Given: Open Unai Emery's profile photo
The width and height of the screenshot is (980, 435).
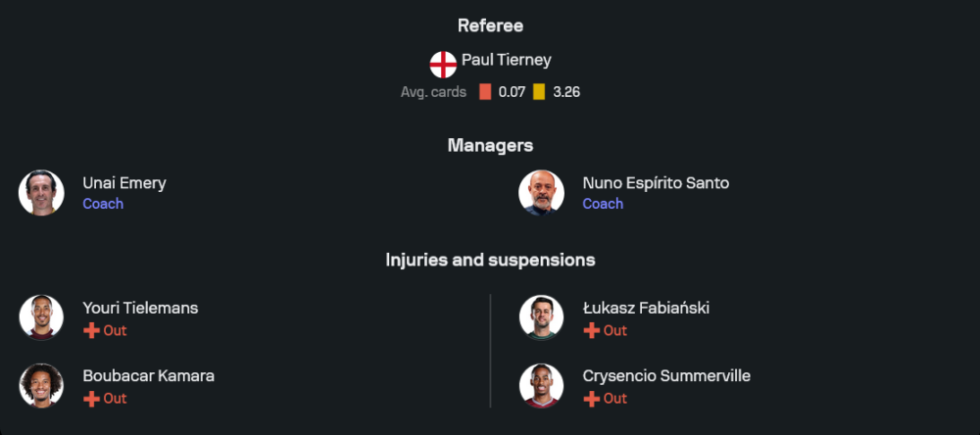Looking at the screenshot, I should pos(41,193).
